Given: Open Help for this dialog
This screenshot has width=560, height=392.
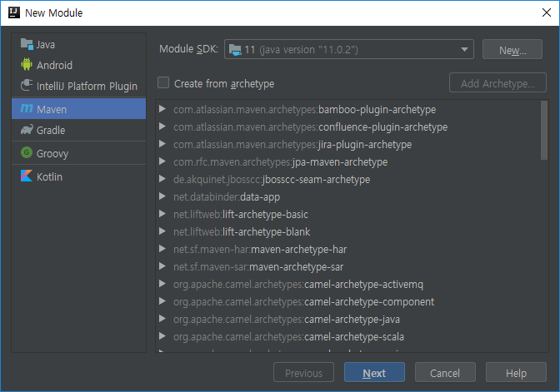Looking at the screenshot, I should pyautogui.click(x=516, y=373).
